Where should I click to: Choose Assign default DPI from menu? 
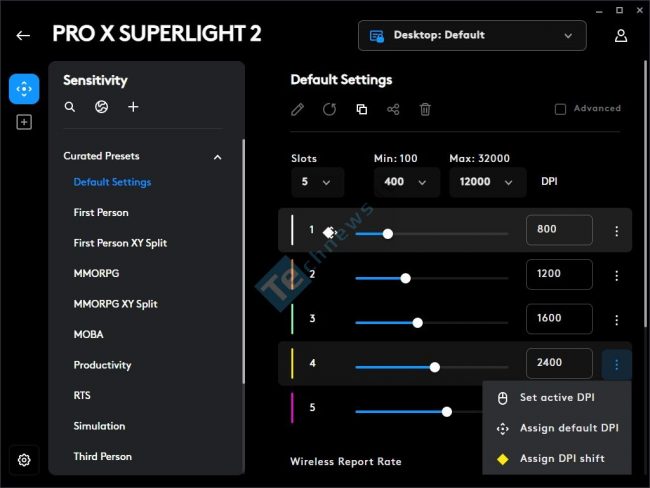(x=557, y=428)
